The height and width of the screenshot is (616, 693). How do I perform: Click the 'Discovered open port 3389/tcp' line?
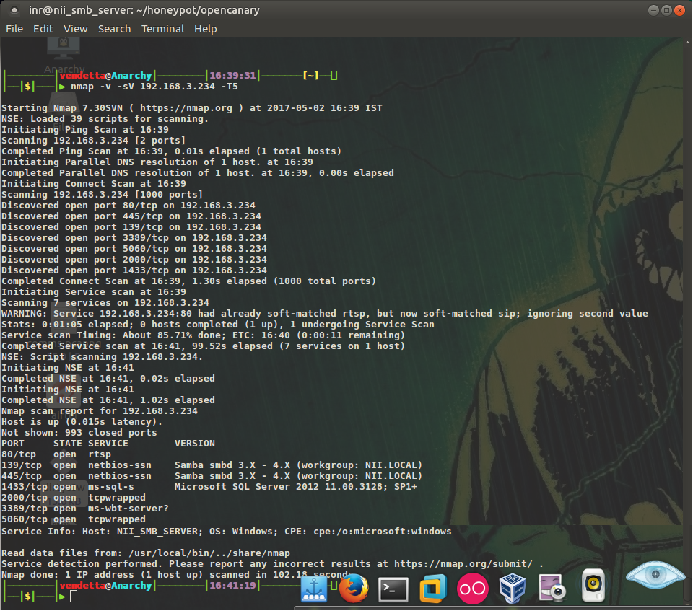(x=134, y=238)
